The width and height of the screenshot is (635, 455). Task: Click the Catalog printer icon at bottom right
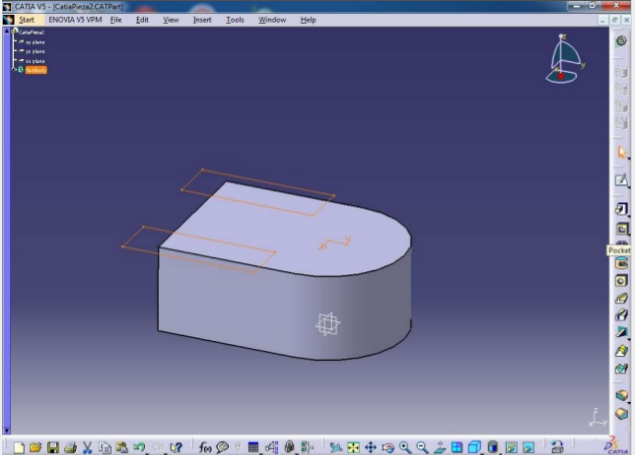pos(558,447)
